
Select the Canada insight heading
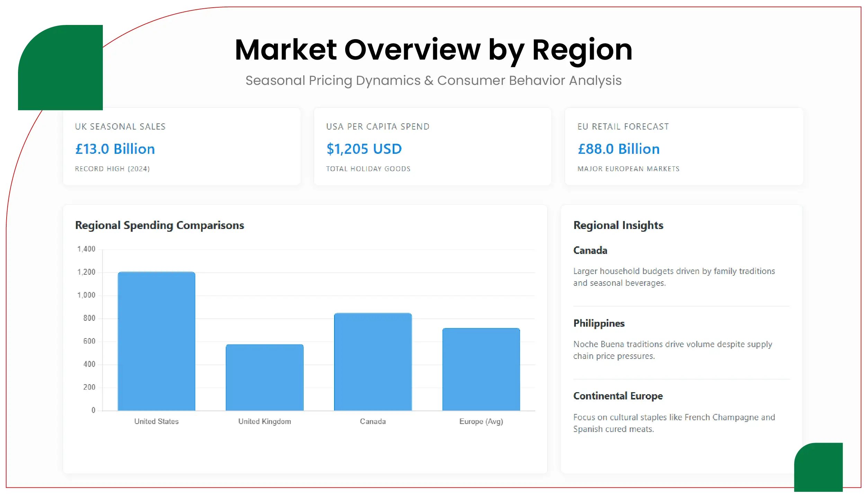pos(590,250)
